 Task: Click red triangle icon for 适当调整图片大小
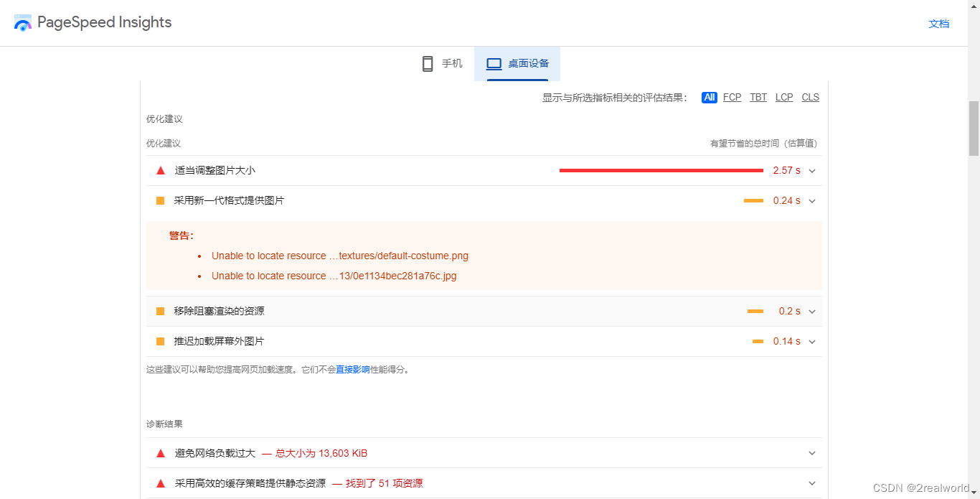point(160,170)
